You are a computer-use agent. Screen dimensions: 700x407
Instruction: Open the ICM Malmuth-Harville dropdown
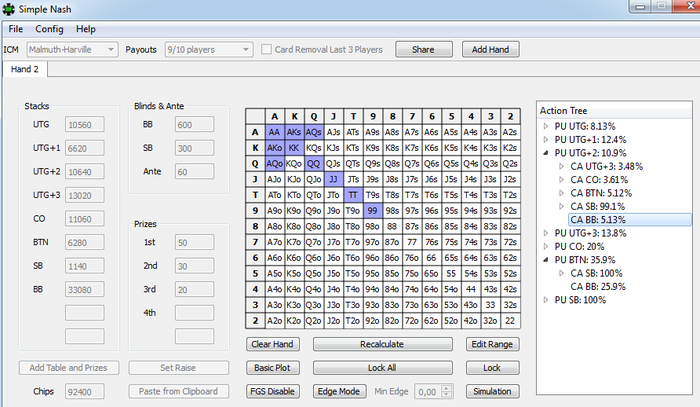(x=72, y=50)
